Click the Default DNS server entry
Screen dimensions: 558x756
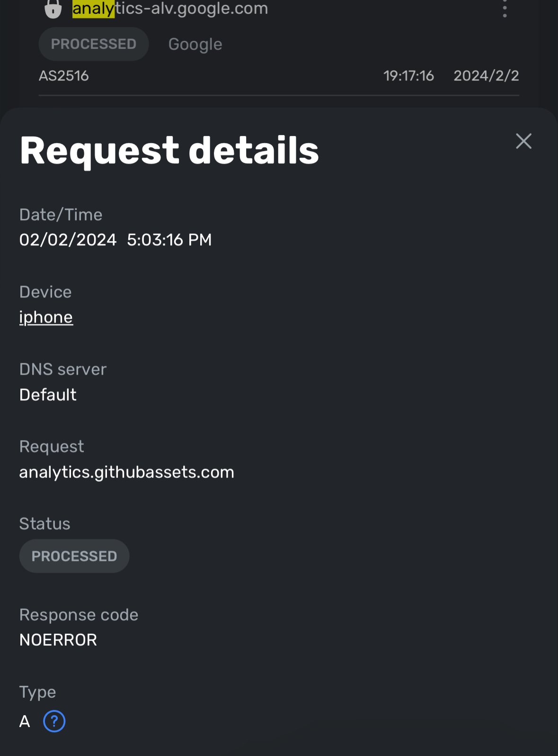48,395
